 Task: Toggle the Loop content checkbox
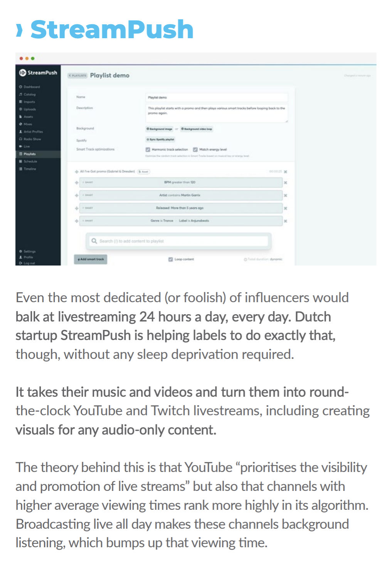point(170,259)
